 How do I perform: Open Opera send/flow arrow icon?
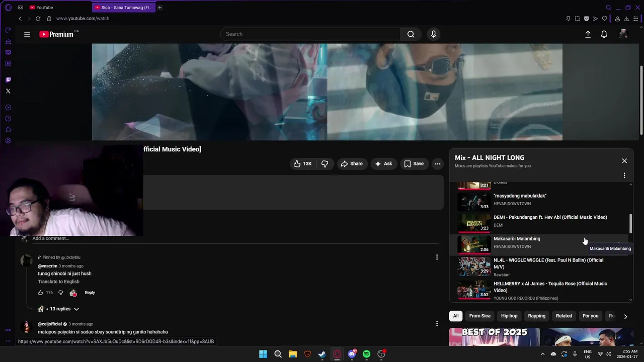(595, 19)
